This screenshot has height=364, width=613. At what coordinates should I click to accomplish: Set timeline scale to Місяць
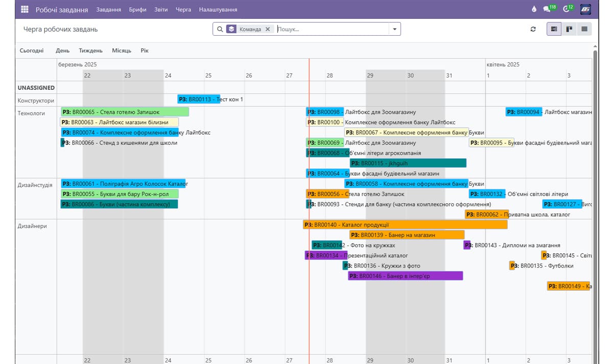(x=122, y=51)
